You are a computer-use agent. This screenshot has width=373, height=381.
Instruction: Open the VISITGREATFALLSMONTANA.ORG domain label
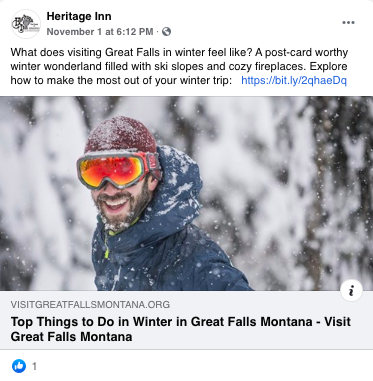(x=90, y=304)
